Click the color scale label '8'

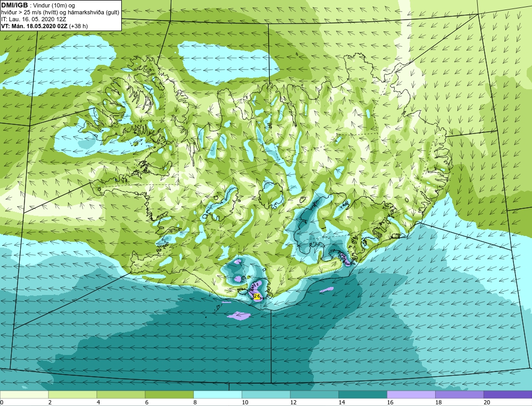[x=195, y=402]
